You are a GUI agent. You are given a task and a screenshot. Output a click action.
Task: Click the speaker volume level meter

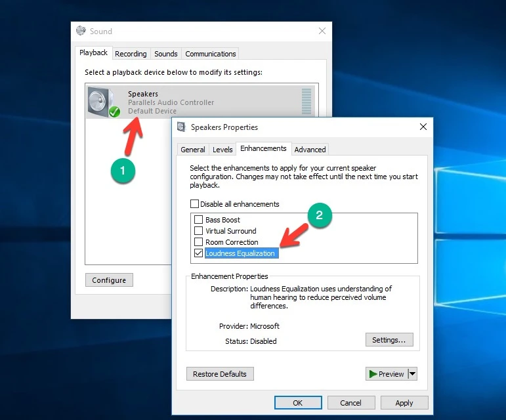[x=306, y=102]
